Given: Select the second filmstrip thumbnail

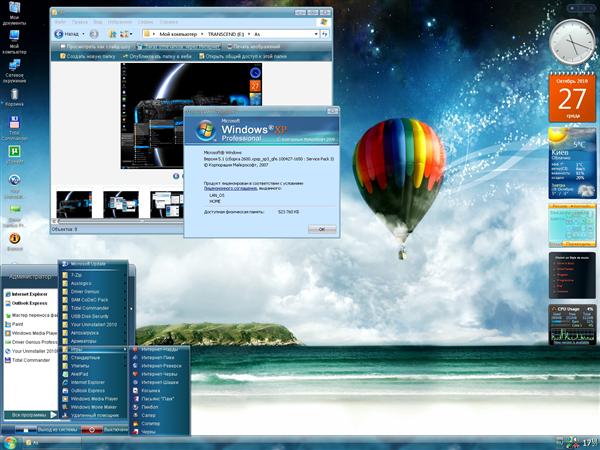Looking at the screenshot, I should pyautogui.click(x=121, y=205).
